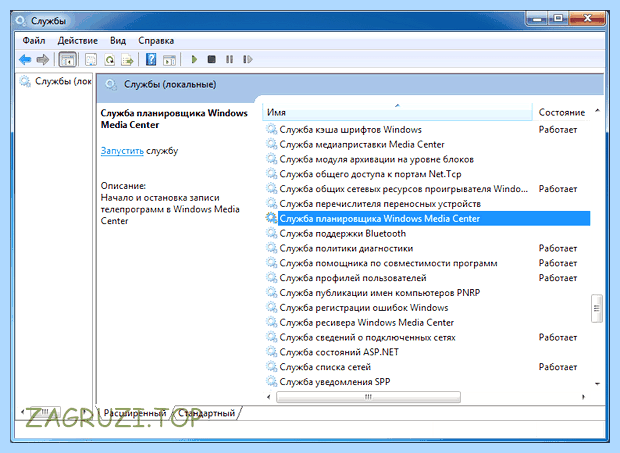Select Служба перечислителя переносных устройств
620x453 pixels.
pos(380,204)
